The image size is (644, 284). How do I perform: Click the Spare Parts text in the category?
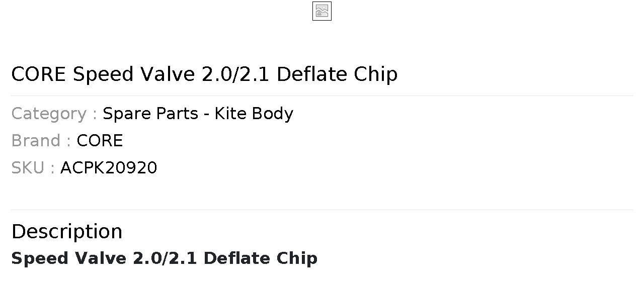tap(150, 114)
